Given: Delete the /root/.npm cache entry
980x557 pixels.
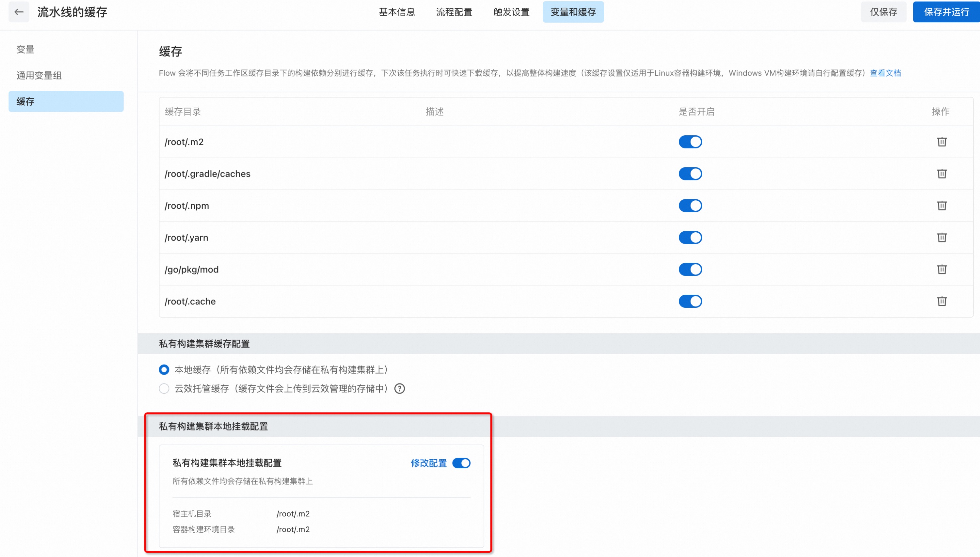Looking at the screenshot, I should pyautogui.click(x=942, y=206).
